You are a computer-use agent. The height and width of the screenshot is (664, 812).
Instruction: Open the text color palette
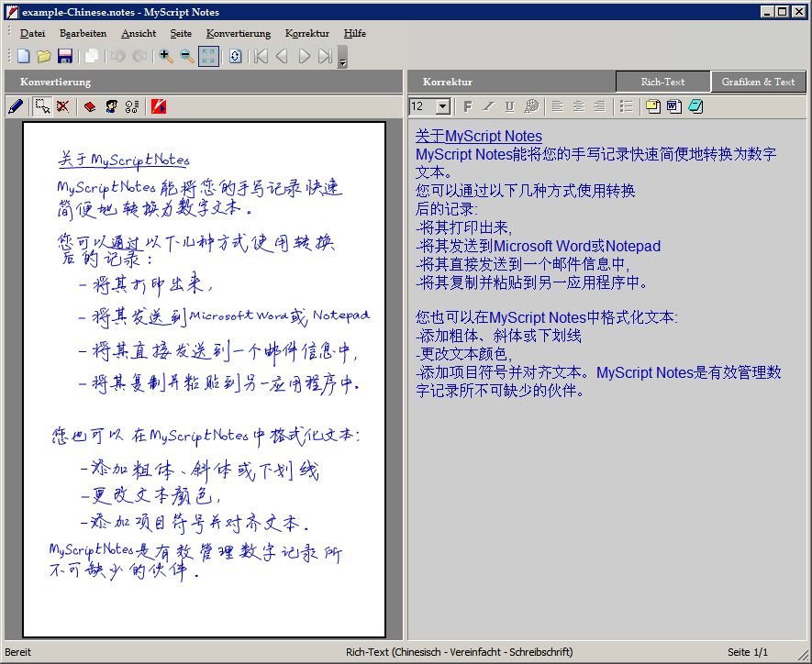point(531,106)
